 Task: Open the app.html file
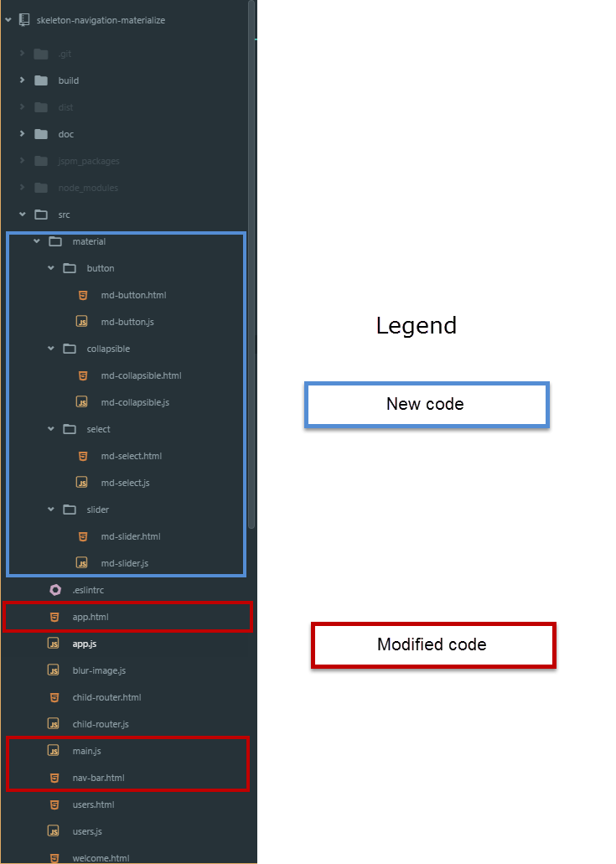click(91, 617)
